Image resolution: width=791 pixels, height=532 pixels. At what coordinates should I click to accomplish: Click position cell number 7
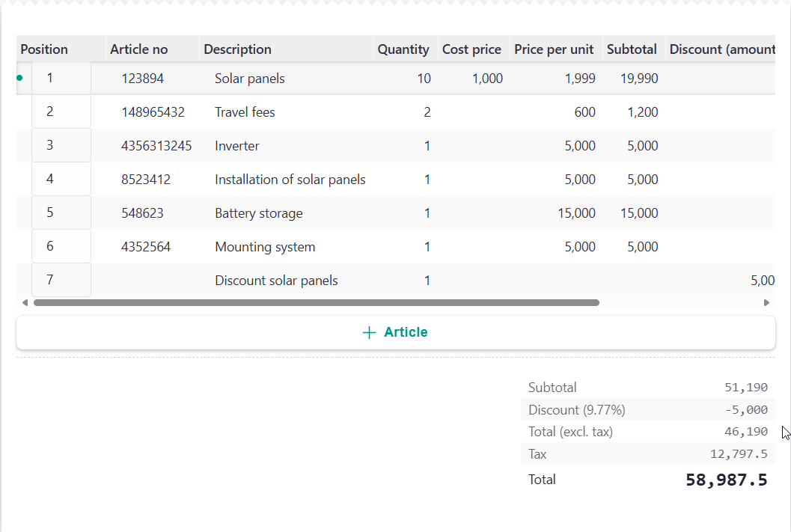tap(50, 281)
